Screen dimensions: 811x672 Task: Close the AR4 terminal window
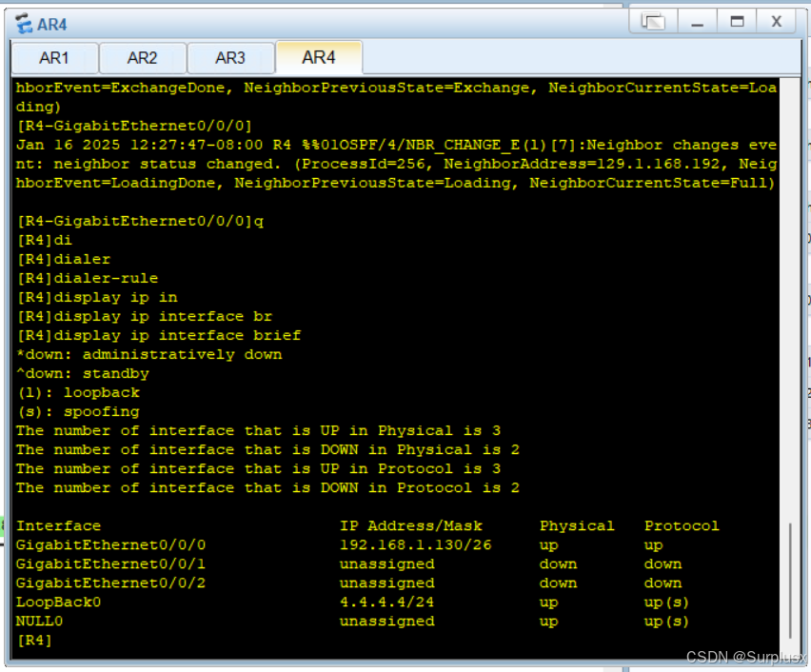point(777,21)
